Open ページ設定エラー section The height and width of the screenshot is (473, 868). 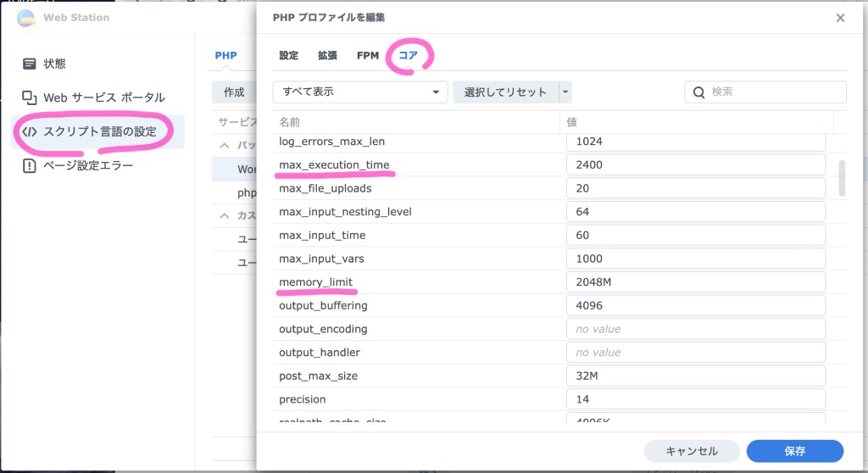tap(87, 165)
